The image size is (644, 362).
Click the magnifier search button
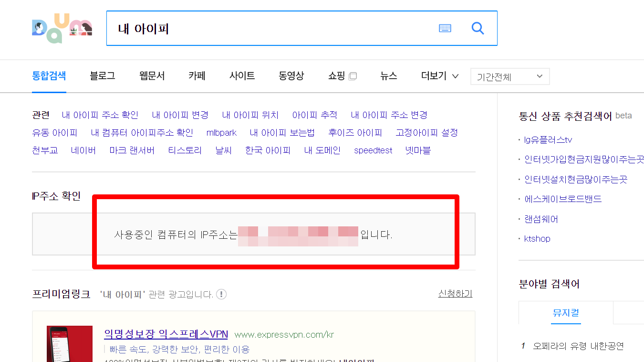tap(478, 28)
